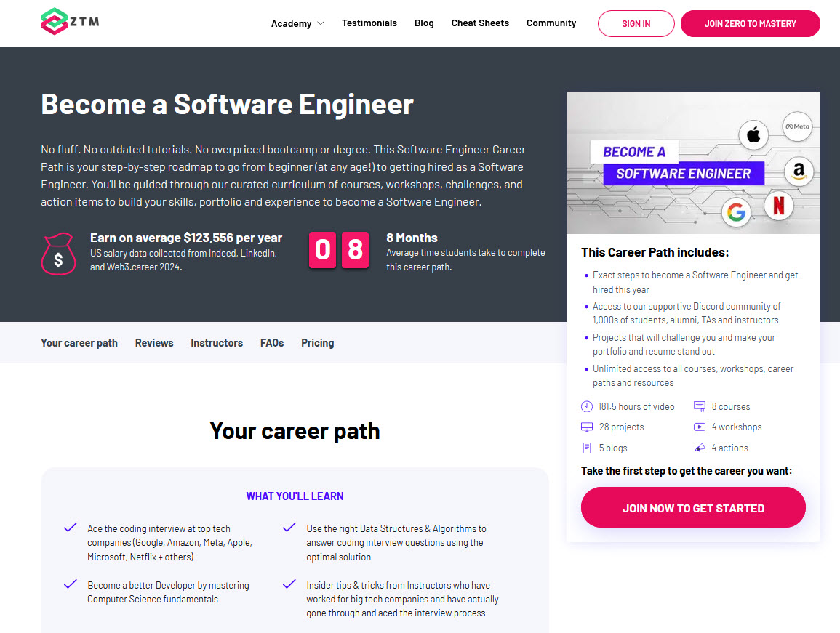Click the Netflix logo in banner
The width and height of the screenshot is (840, 633).
778,205
